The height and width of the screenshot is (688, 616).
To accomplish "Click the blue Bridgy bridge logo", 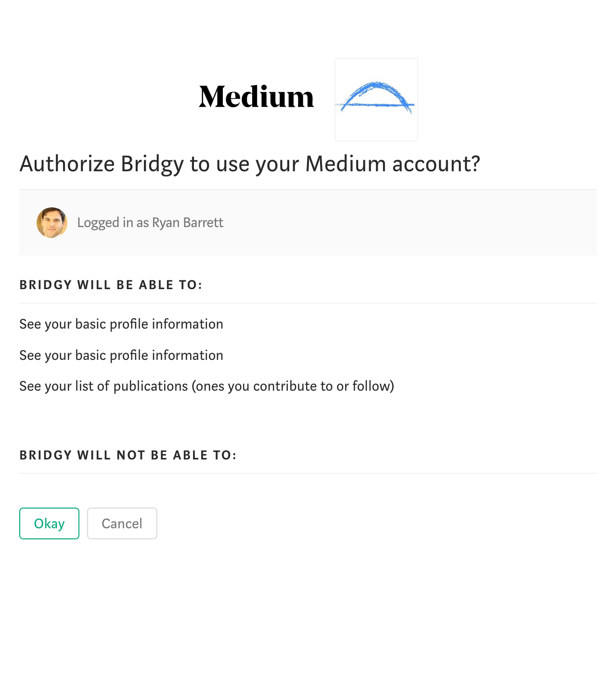I will pos(376,100).
